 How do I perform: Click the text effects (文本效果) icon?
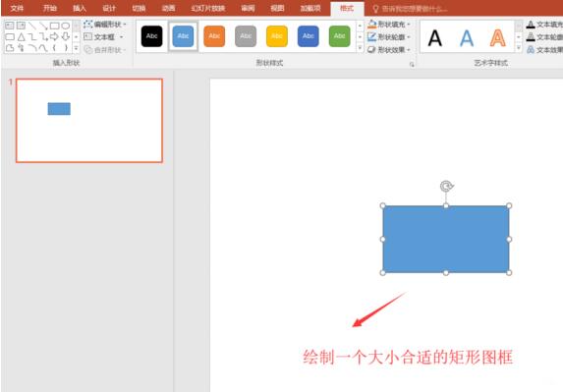tap(531, 49)
